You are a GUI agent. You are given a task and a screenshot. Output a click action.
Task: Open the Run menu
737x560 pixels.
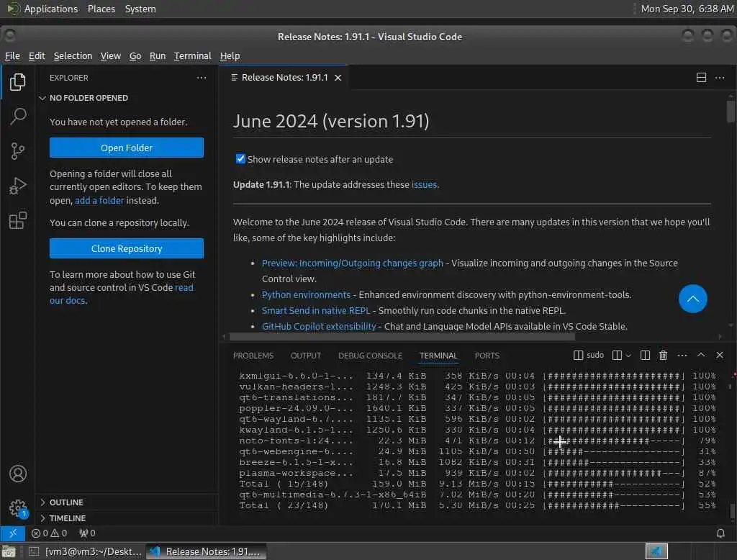point(158,56)
